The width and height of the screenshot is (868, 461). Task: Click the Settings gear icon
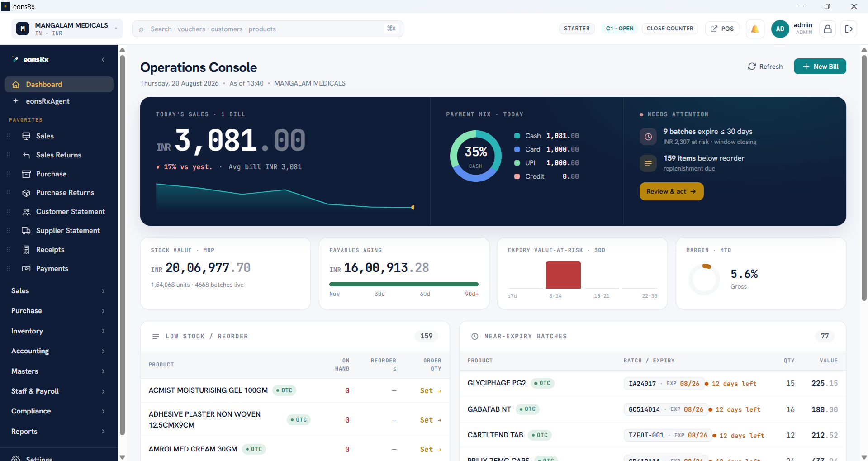16,458
